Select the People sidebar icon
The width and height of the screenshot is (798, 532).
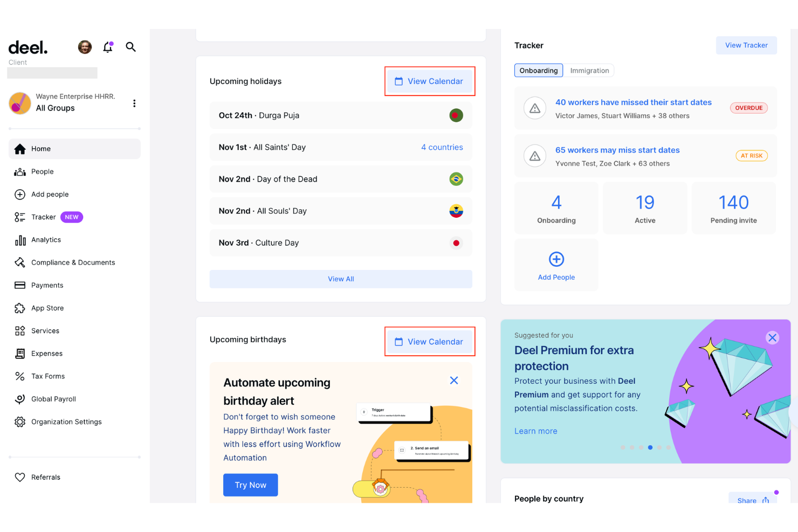pos(20,171)
